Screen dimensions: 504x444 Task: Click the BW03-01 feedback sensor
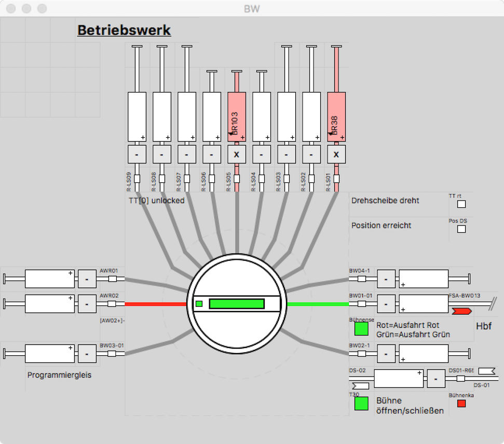(112, 354)
